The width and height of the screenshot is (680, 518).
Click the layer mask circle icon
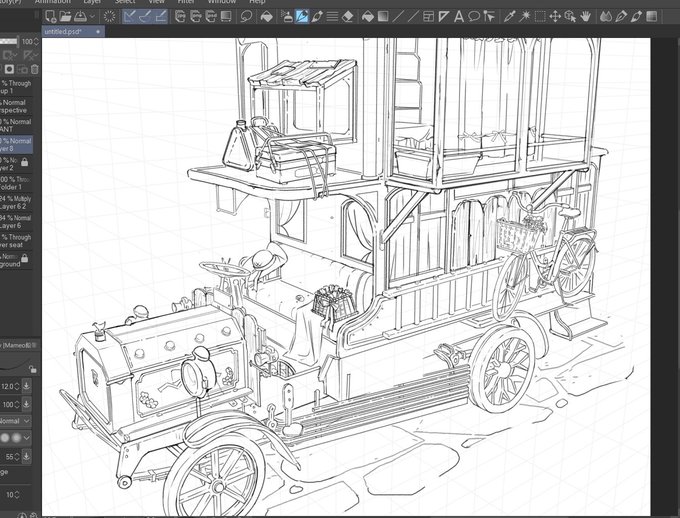pyautogui.click(x=10, y=69)
